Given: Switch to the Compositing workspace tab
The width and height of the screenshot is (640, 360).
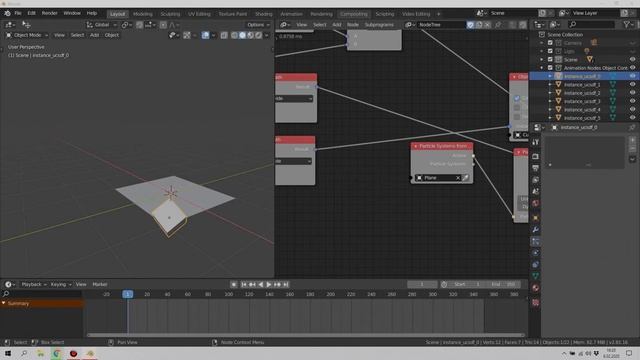Looking at the screenshot, I should [353, 14].
